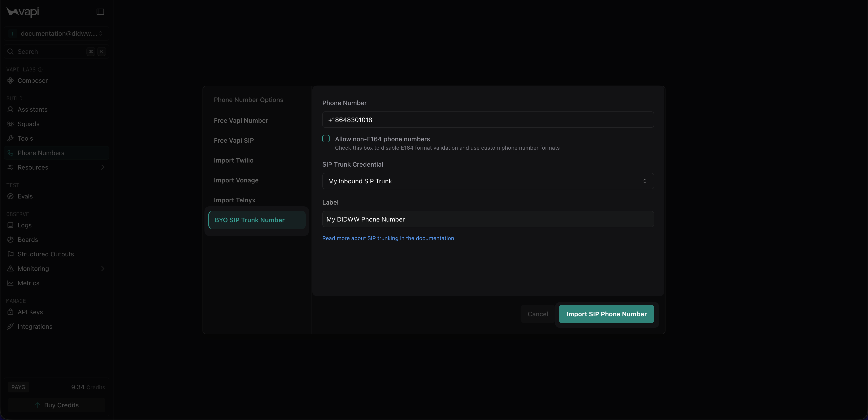Open Metrics in the sidebar
This screenshot has height=420, width=868.
tap(56, 283)
